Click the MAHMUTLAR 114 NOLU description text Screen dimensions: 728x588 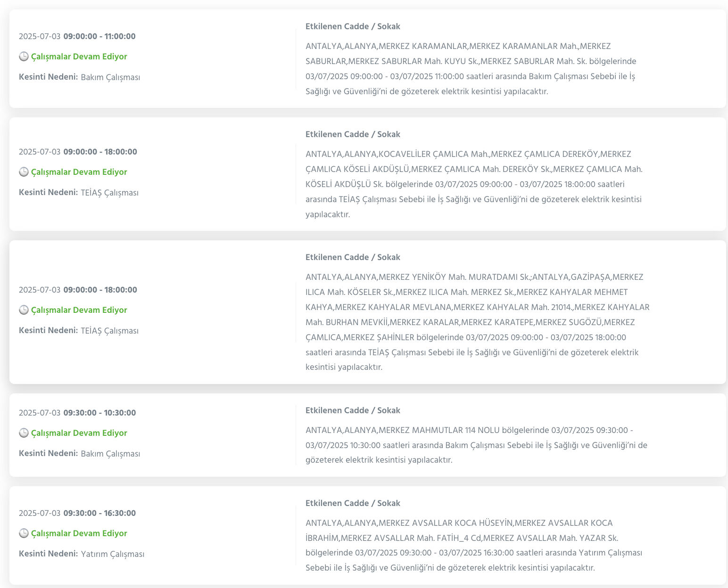(x=476, y=445)
